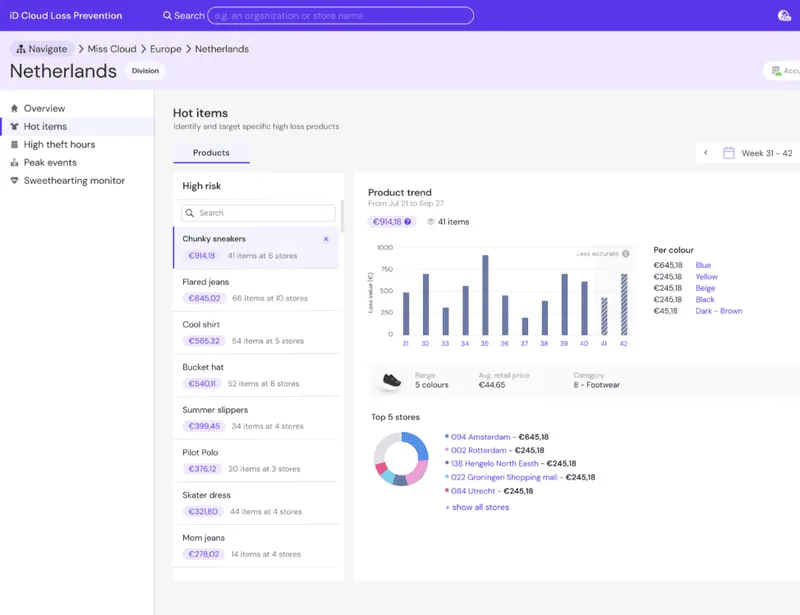Switch to the Products tab
The width and height of the screenshot is (800, 615).
(x=211, y=153)
